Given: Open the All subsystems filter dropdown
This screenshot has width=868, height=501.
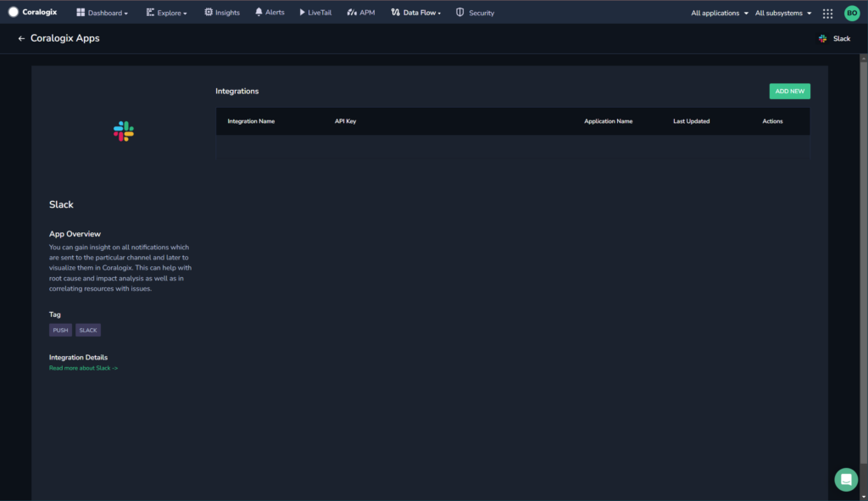Looking at the screenshot, I should tap(782, 13).
